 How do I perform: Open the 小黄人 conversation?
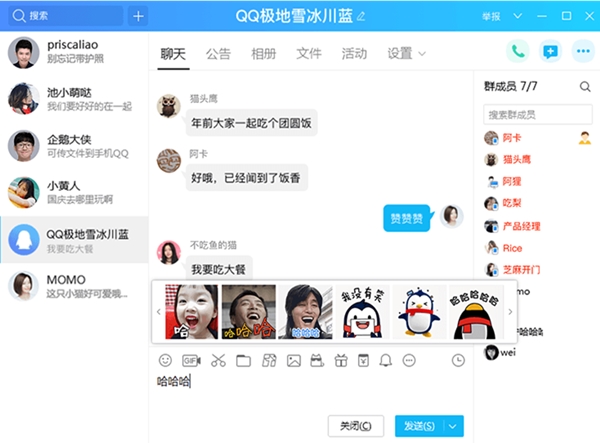74,191
